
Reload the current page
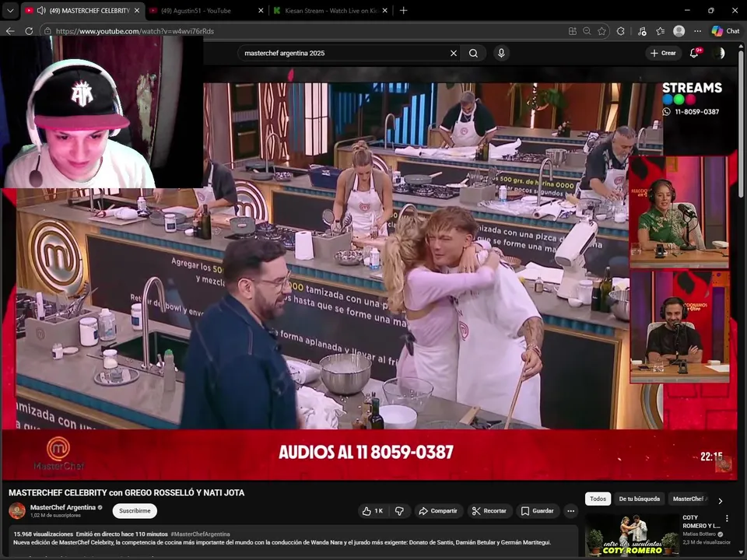[29, 31]
